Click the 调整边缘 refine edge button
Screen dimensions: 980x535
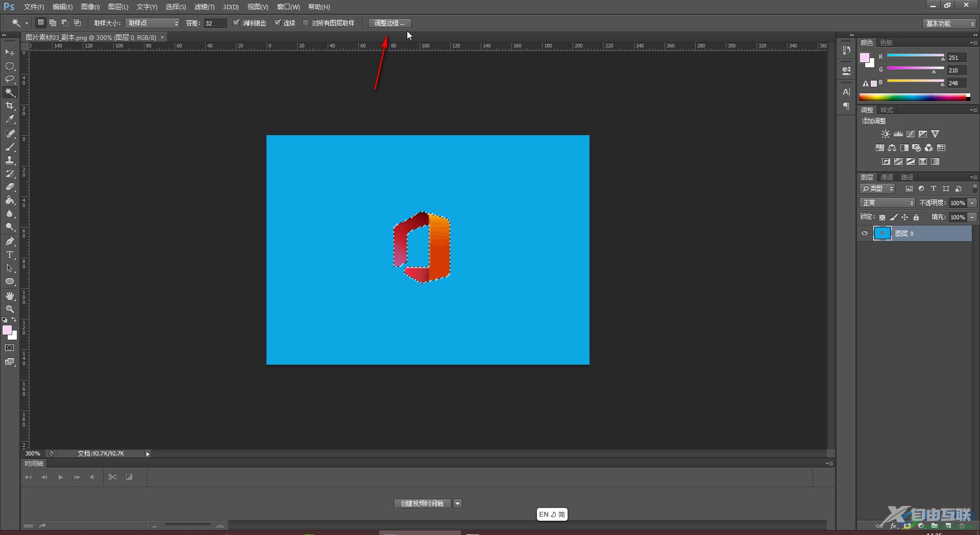click(389, 23)
